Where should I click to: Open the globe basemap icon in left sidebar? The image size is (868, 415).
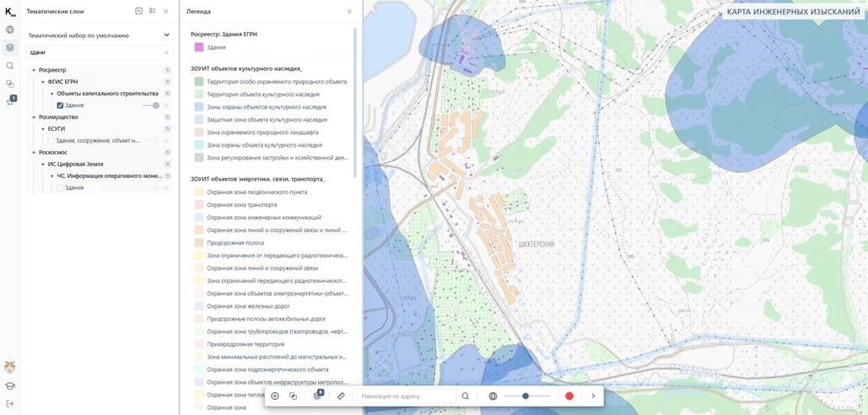10,30
